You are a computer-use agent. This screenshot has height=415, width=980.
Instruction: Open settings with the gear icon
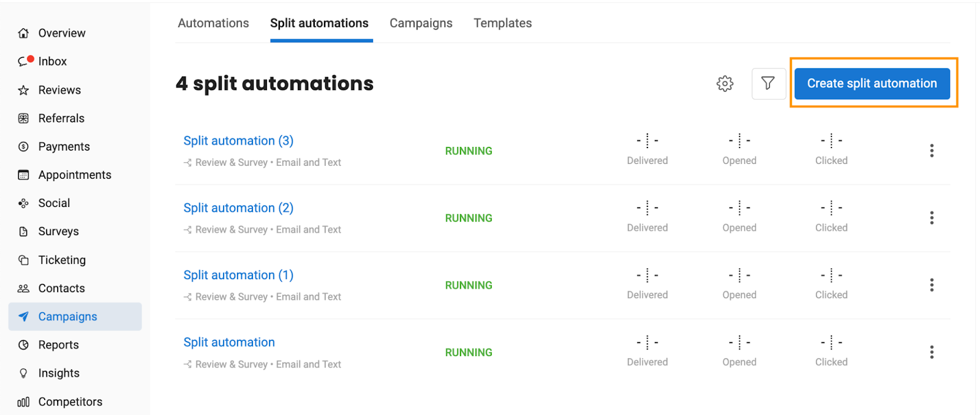pyautogui.click(x=725, y=83)
